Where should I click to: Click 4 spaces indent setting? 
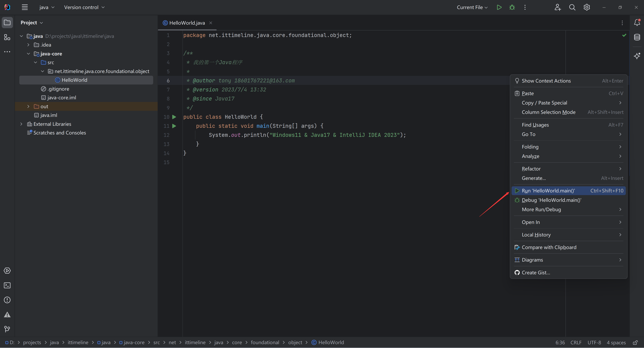[616, 342]
